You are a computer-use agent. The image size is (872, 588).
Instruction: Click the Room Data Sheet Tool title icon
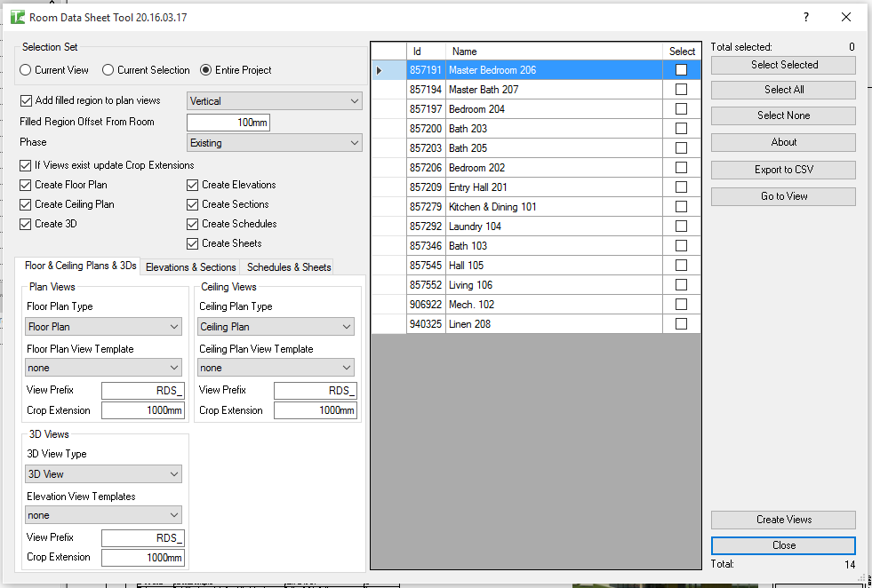(x=17, y=18)
